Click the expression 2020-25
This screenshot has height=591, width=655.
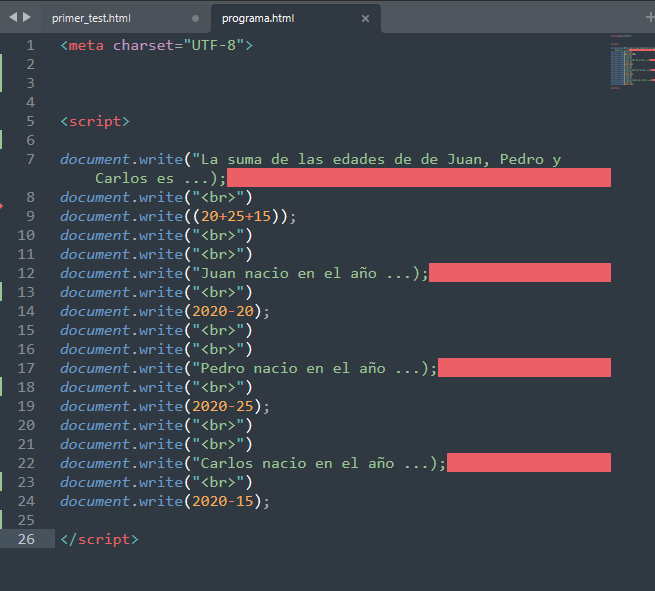coord(223,406)
